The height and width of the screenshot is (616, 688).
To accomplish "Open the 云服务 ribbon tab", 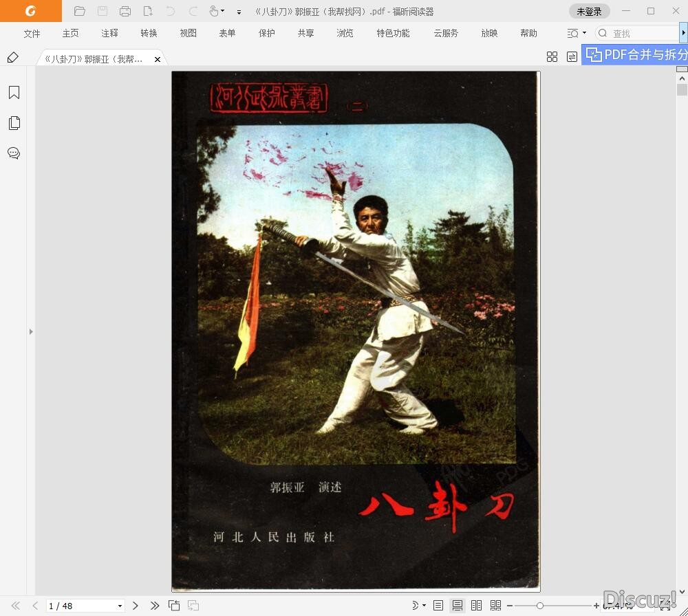I will (x=446, y=33).
